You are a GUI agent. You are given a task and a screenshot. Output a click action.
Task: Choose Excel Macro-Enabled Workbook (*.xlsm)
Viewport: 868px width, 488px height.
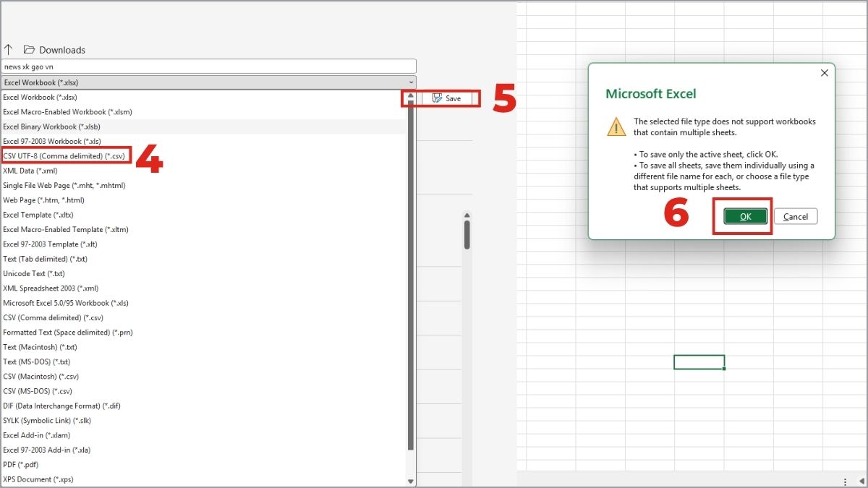(x=203, y=112)
